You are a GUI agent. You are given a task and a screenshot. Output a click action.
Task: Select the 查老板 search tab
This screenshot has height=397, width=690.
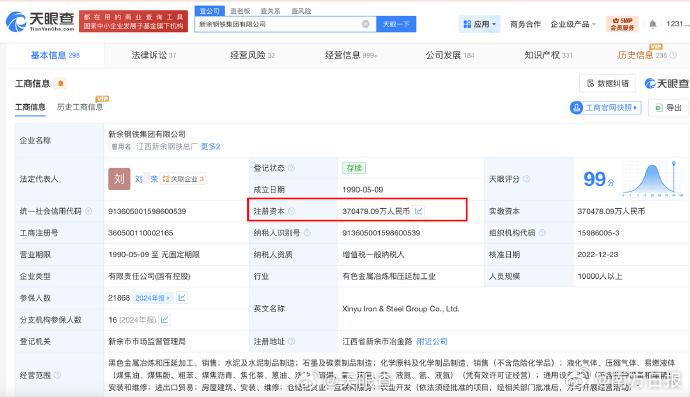(240, 11)
